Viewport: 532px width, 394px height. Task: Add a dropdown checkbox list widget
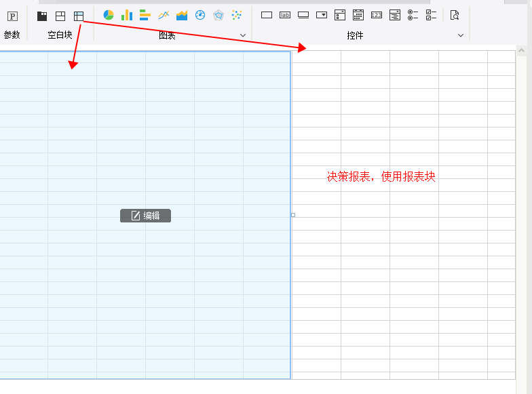click(x=340, y=15)
